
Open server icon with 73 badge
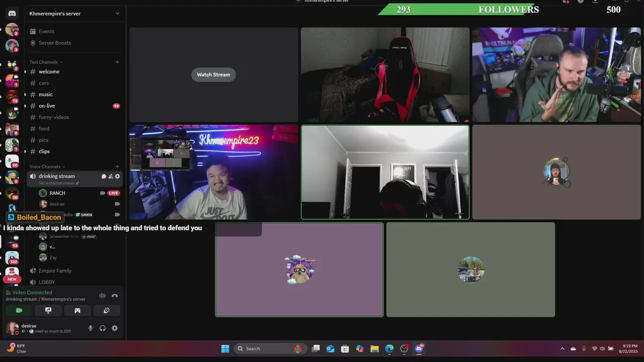(12, 96)
